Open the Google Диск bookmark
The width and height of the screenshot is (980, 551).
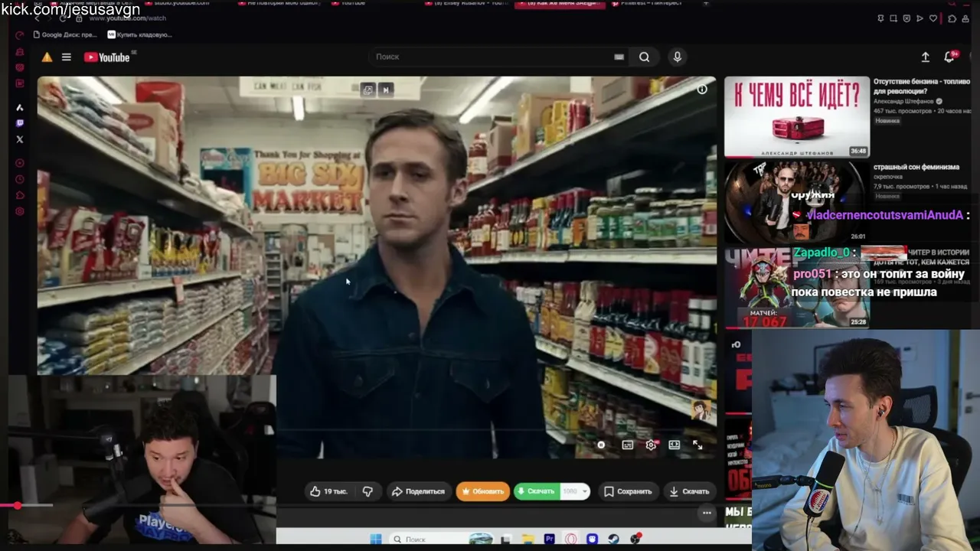(66, 34)
